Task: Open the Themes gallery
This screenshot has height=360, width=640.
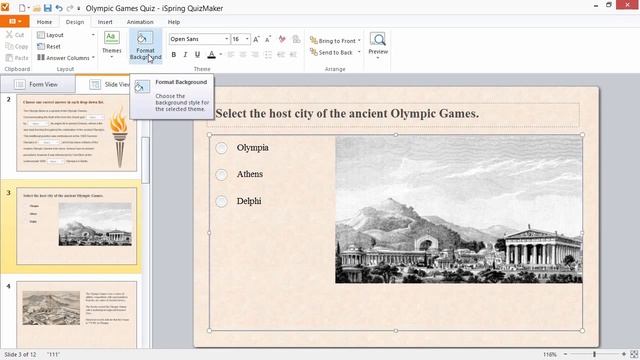Action: point(112,45)
